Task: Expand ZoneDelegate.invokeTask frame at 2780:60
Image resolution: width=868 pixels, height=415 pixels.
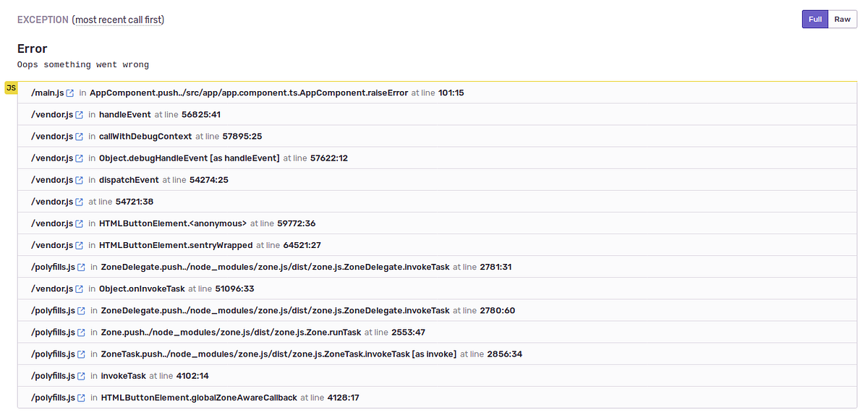Action: point(437,311)
